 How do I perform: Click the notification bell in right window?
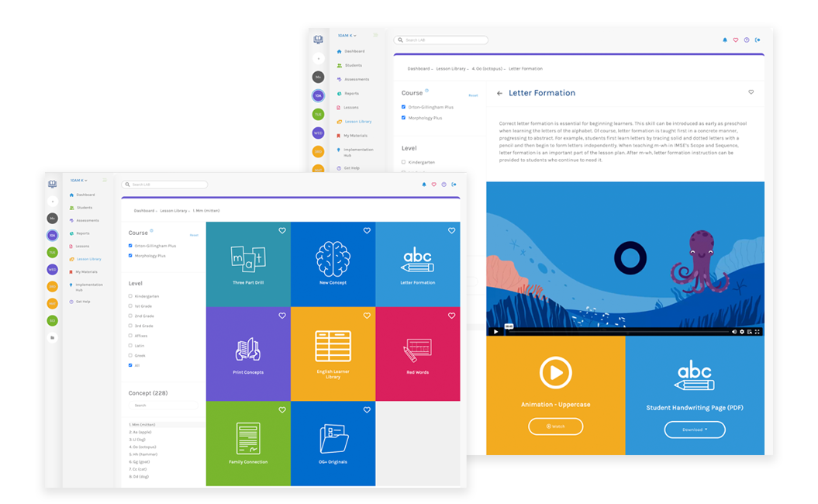[725, 40]
